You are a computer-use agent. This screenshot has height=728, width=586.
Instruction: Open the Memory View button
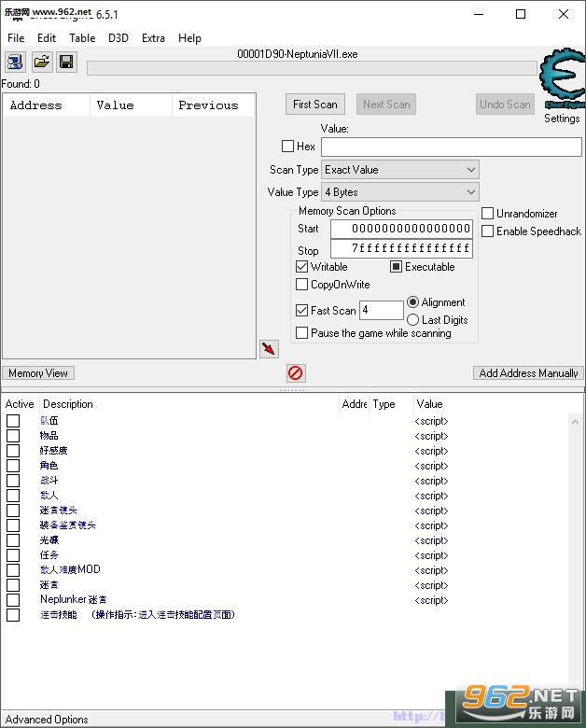(38, 373)
